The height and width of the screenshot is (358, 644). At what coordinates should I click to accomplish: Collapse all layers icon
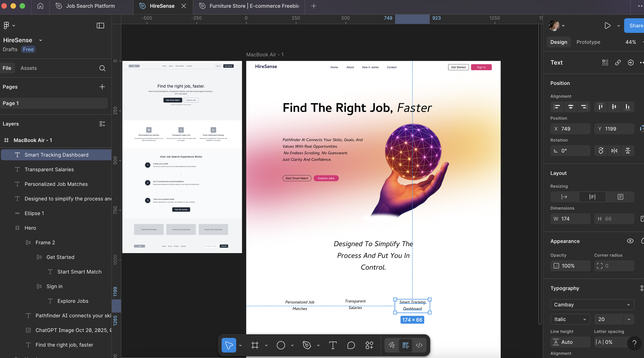tap(102, 124)
